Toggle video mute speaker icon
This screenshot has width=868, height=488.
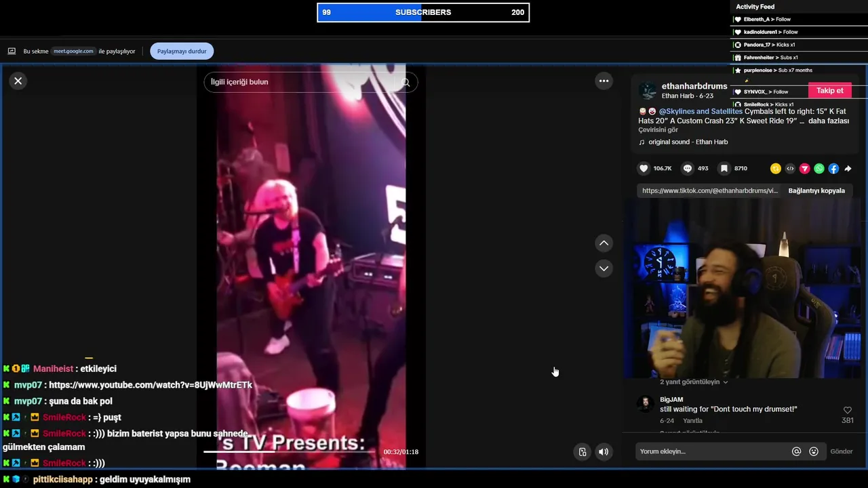click(604, 452)
